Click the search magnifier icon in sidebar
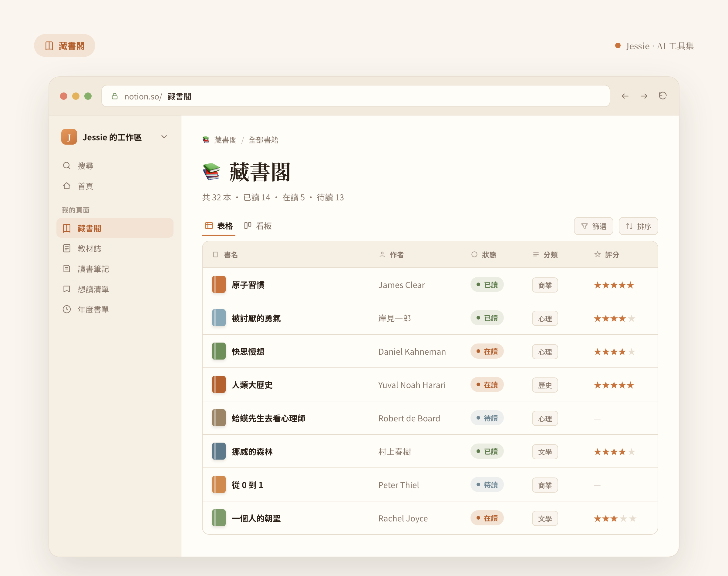 67,166
